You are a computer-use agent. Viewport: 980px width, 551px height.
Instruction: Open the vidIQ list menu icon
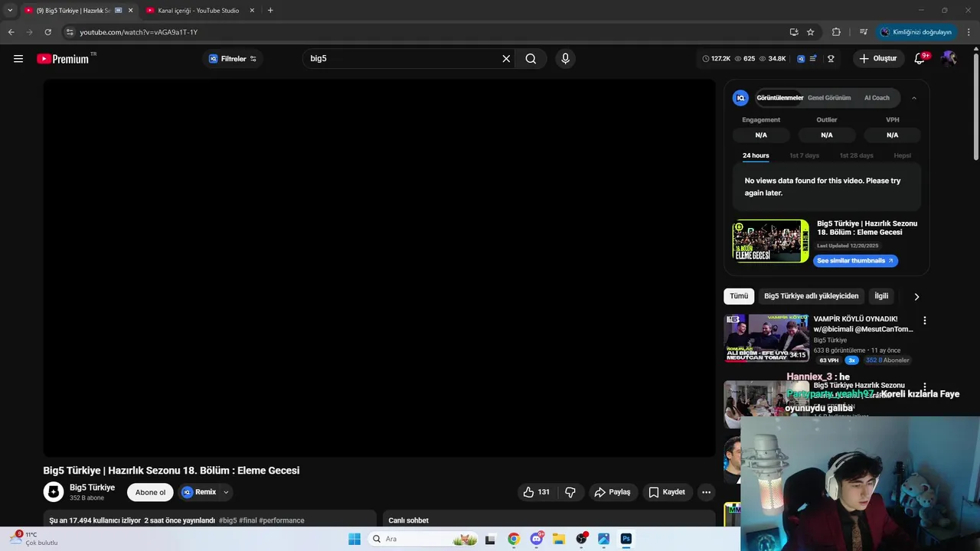coord(813,59)
